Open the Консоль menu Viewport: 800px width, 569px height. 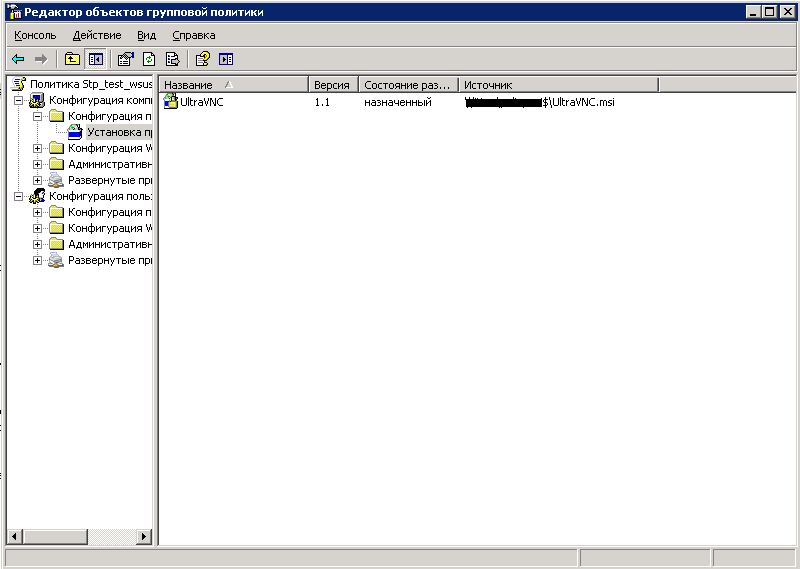pyautogui.click(x=35, y=35)
